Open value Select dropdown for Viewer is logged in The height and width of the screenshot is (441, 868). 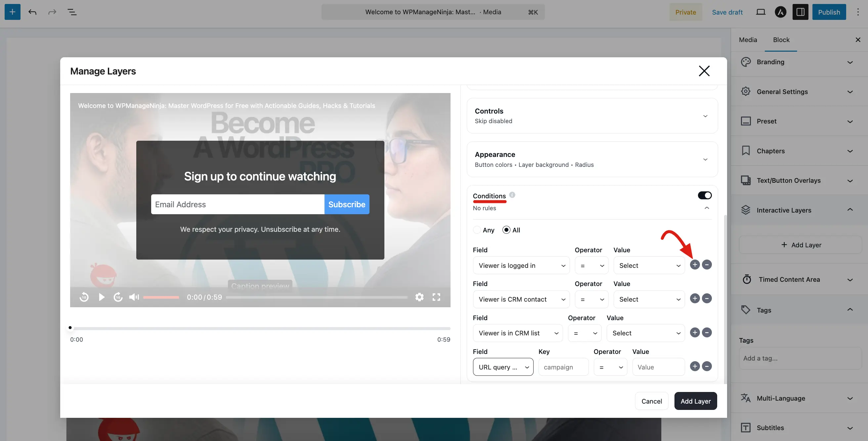pos(649,265)
